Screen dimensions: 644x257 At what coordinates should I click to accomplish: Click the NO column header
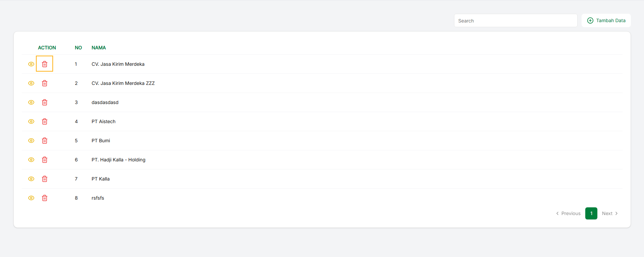[78, 48]
